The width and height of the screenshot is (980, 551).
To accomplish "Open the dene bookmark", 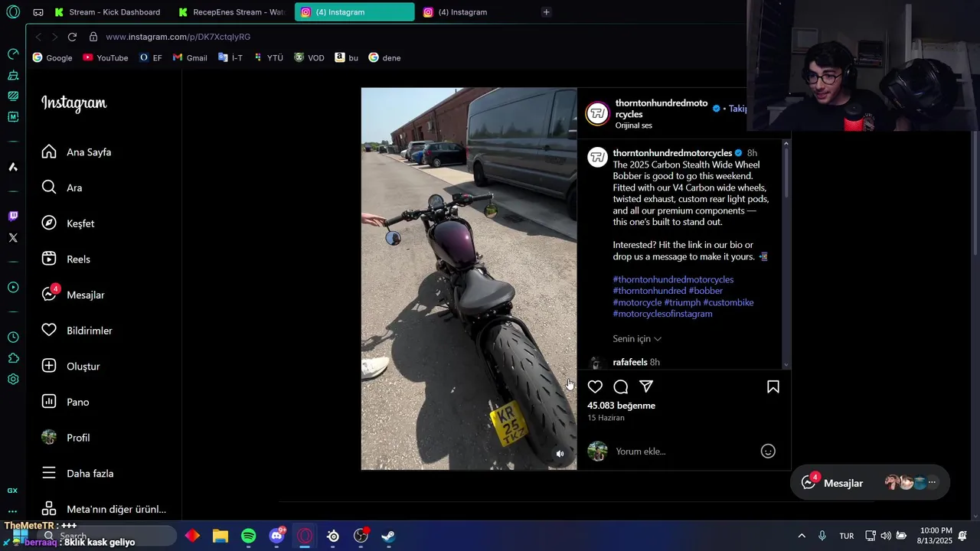I will tap(384, 57).
